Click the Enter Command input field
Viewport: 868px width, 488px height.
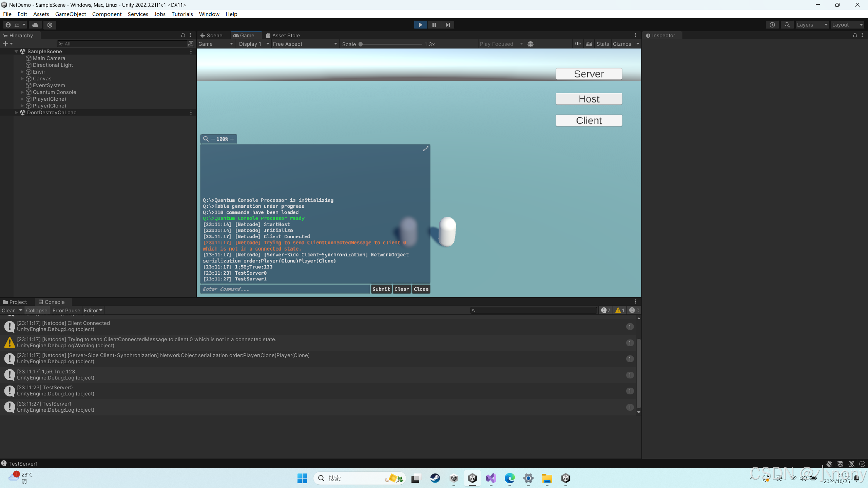285,289
